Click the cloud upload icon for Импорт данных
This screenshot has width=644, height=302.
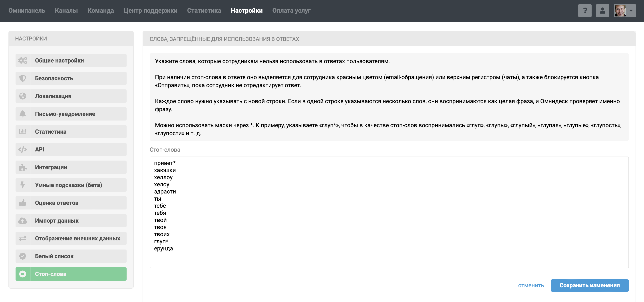point(22,220)
